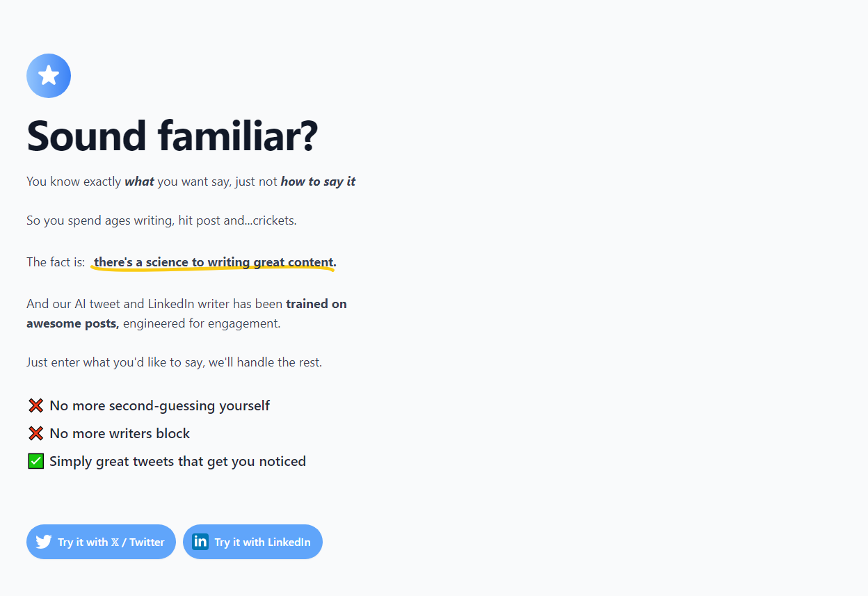
Task: Click the LinkedIn logo icon
Action: click(x=200, y=542)
